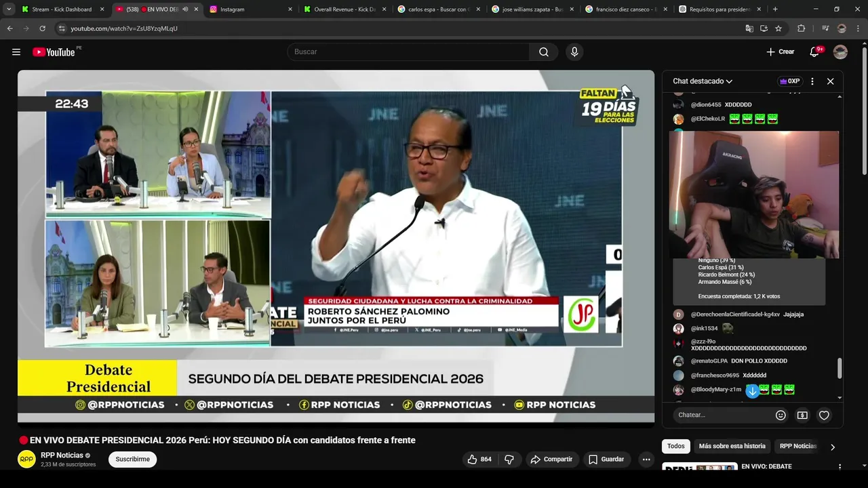Viewport: 868px width, 488px height.
Task: Click the Compartir share button
Action: point(551,460)
